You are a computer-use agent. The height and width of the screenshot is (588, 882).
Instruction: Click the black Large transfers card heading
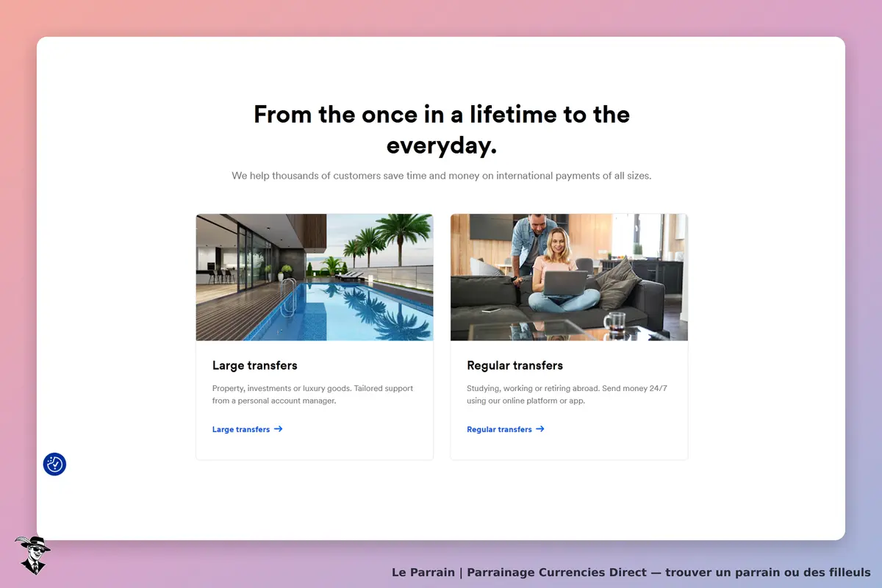click(255, 365)
